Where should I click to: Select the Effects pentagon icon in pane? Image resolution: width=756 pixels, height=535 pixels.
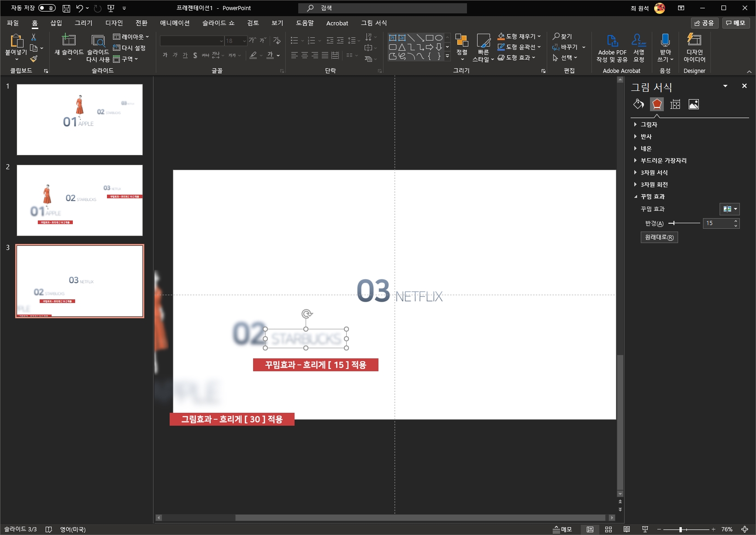pos(657,104)
